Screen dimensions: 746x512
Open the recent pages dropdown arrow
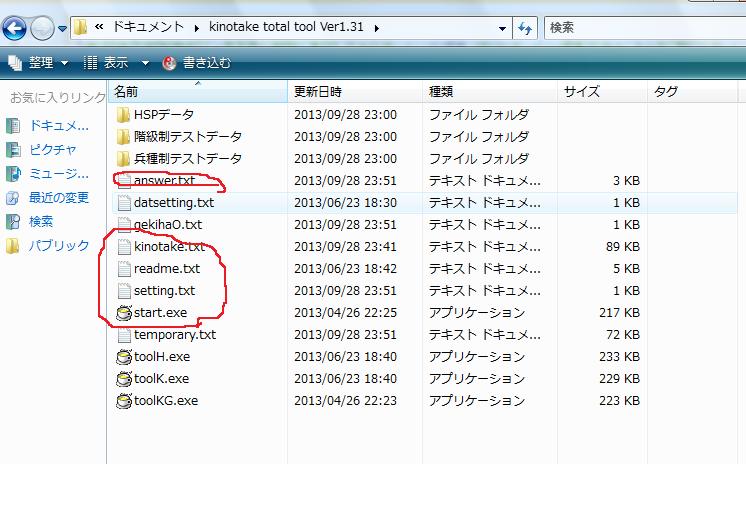point(62,29)
